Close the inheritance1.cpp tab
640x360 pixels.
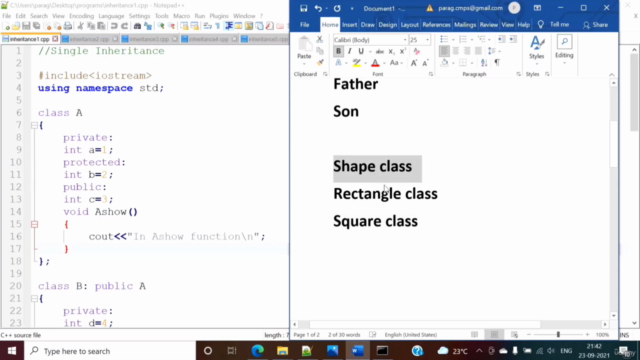click(x=55, y=39)
